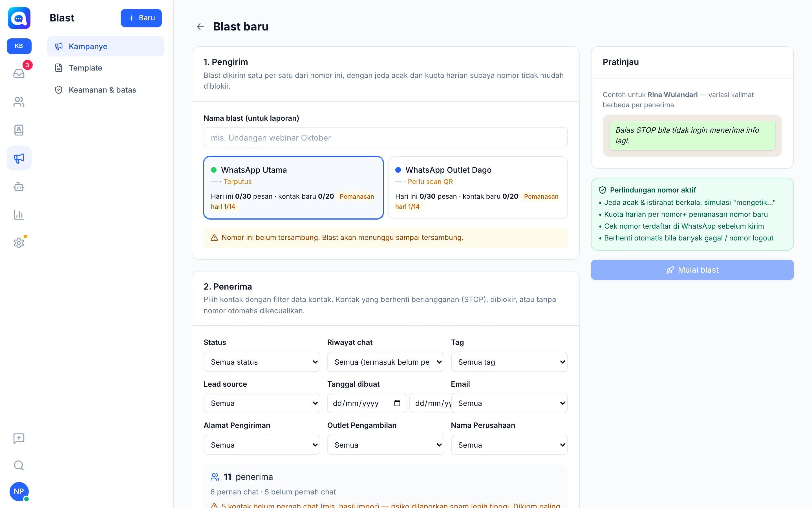The height and width of the screenshot is (508, 812).
Task: Open the Outlet Pengambilan dropdown
Action: 385,445
